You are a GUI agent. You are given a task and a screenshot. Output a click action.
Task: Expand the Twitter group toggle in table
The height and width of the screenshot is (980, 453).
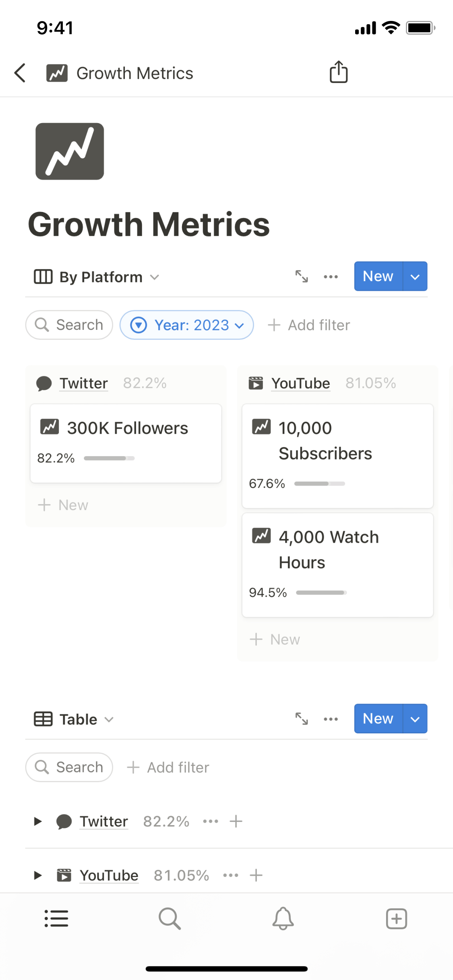coord(38,821)
